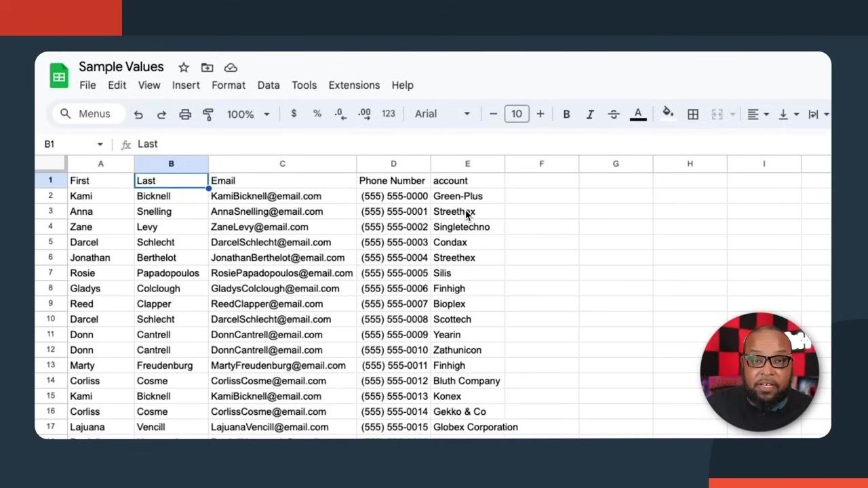Open the text wrapping dropdown
Screen dimensions: 868x488
pyautogui.click(x=818, y=115)
